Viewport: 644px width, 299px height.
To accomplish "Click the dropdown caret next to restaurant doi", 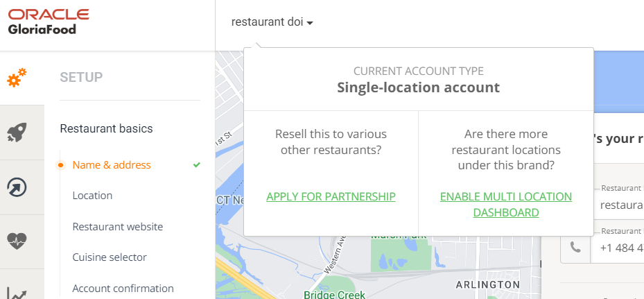I will click(310, 23).
